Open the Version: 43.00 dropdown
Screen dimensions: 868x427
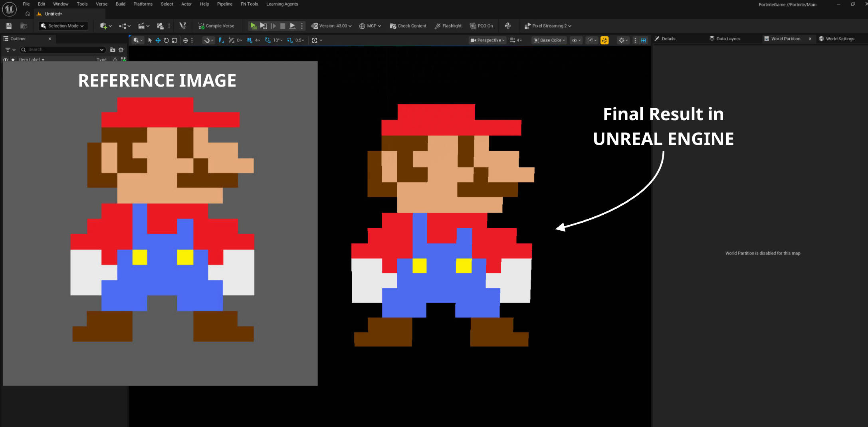tap(332, 26)
